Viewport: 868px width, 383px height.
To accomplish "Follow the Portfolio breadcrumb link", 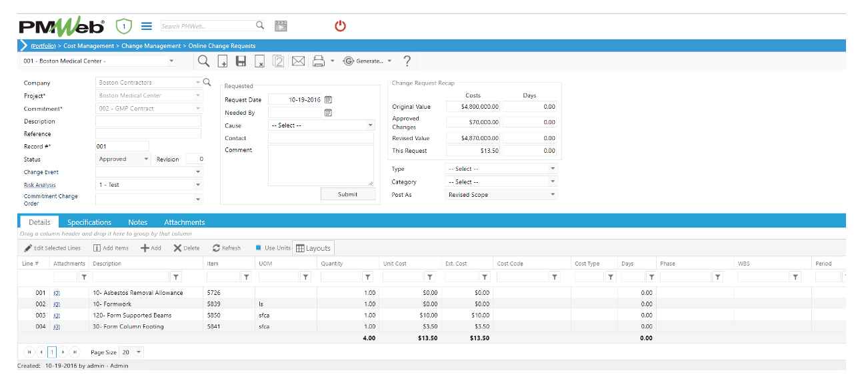I will click(x=43, y=46).
